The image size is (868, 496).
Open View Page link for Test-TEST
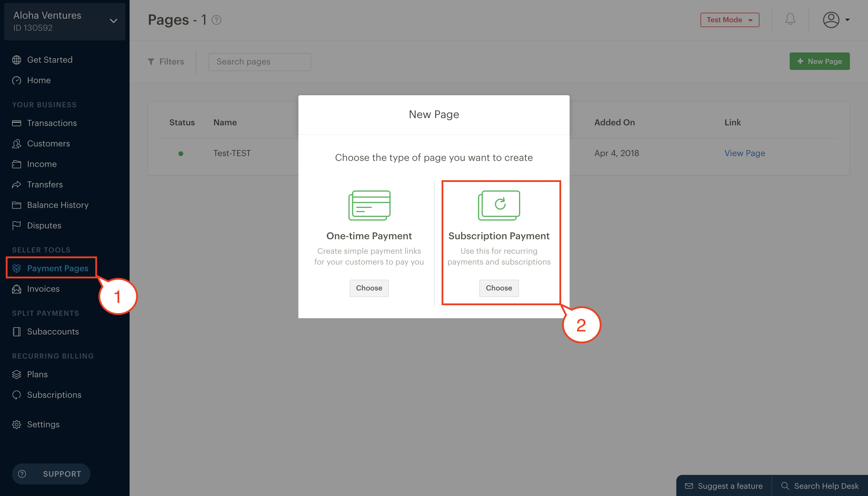745,153
